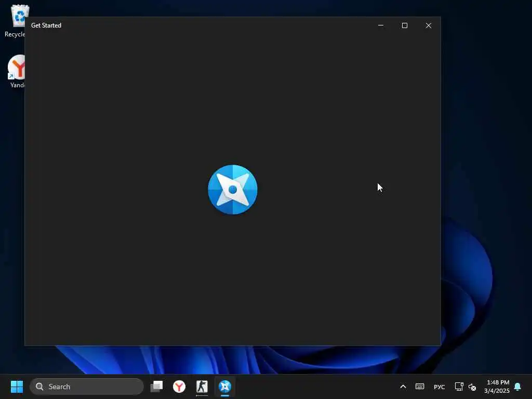The height and width of the screenshot is (399, 532).
Task: Switch the РУС input language
Action: [x=439, y=387]
